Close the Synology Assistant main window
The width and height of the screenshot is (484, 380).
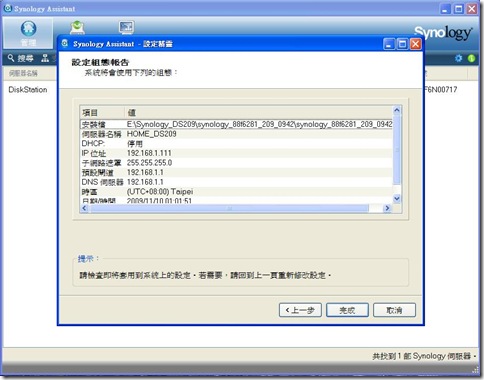[x=472, y=9]
